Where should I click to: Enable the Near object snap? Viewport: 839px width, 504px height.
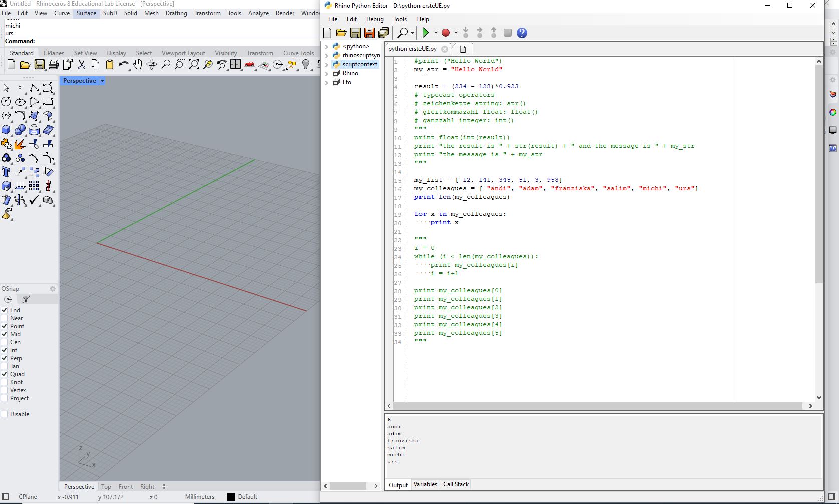(x=5, y=318)
